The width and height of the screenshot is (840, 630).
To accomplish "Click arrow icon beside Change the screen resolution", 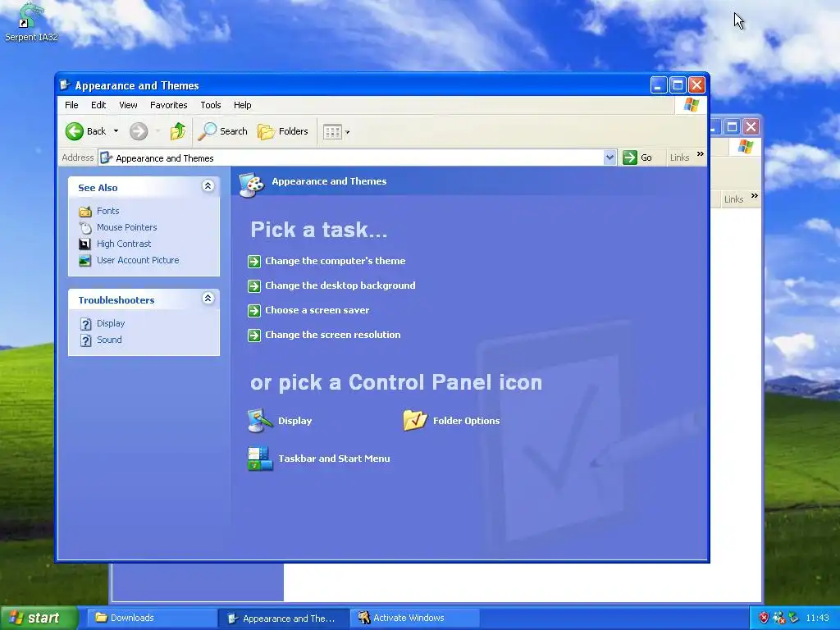I will (254, 336).
